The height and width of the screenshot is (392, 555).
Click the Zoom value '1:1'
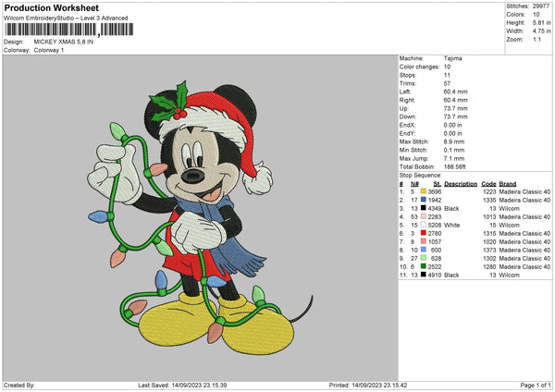tap(536, 40)
